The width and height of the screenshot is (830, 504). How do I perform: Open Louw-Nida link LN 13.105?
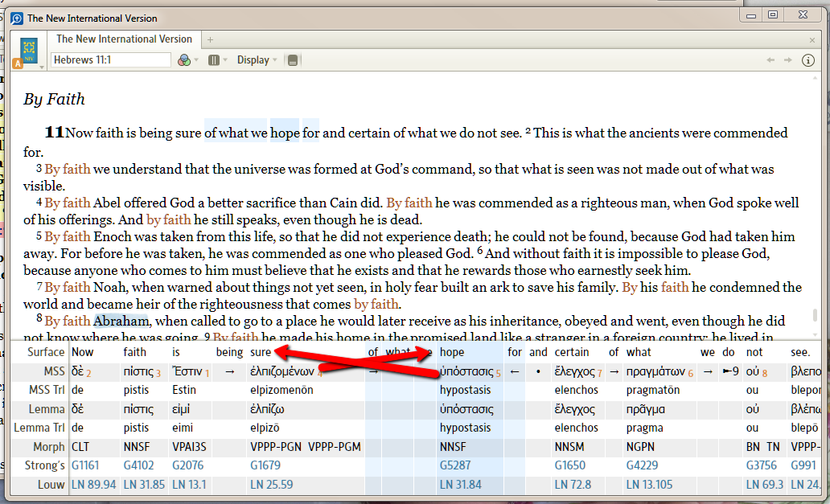click(x=650, y=485)
